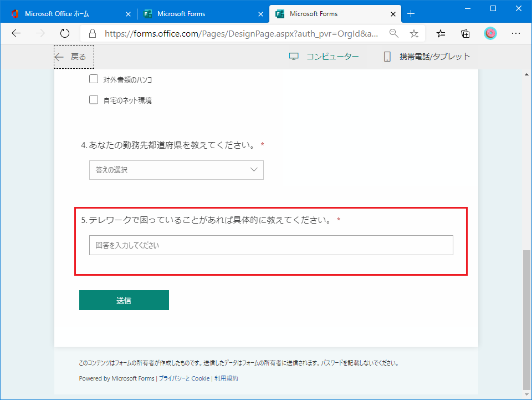532x400 pixels.
Task: Click the zoom magnifier icon in address bar
Action: point(393,33)
